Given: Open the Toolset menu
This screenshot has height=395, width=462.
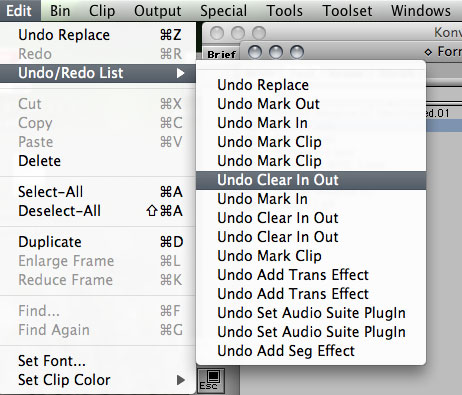Looking at the screenshot, I should 347,11.
